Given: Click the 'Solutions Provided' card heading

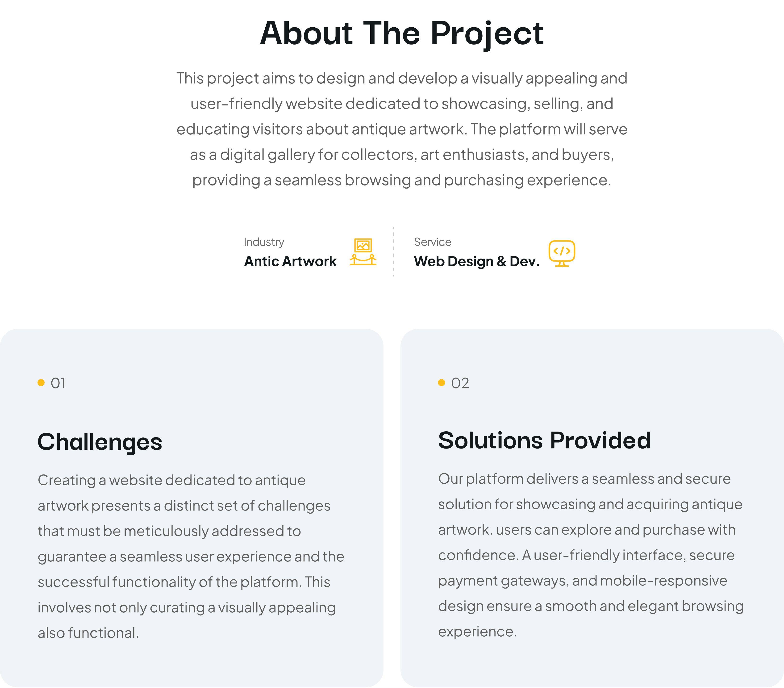Looking at the screenshot, I should (x=544, y=440).
